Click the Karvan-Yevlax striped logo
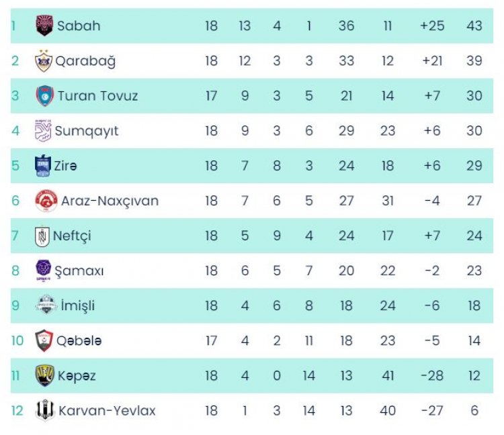The height and width of the screenshot is (435, 504). (44, 410)
